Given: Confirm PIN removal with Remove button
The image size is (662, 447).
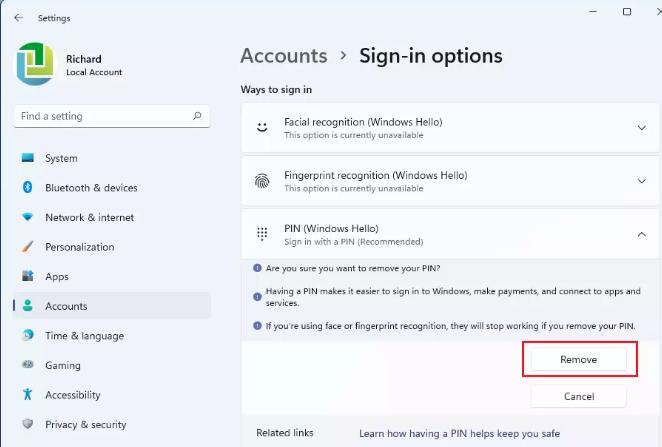Looking at the screenshot, I should click(579, 359).
